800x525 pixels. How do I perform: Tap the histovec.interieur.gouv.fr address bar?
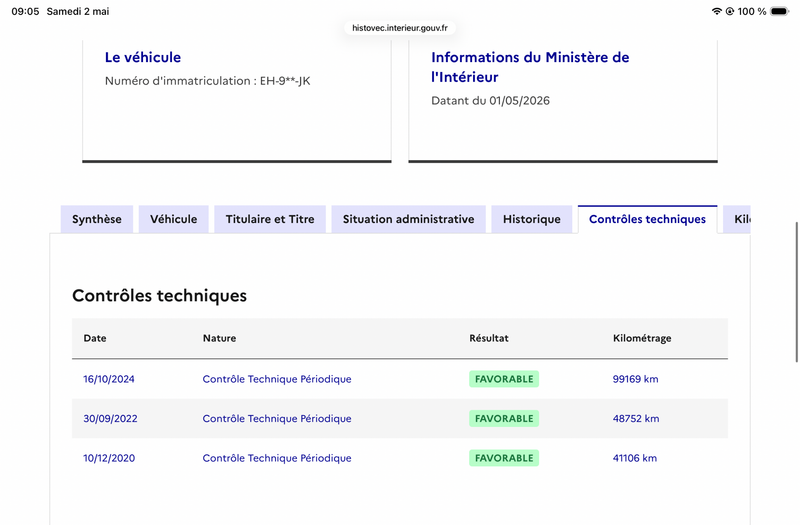pyautogui.click(x=400, y=28)
